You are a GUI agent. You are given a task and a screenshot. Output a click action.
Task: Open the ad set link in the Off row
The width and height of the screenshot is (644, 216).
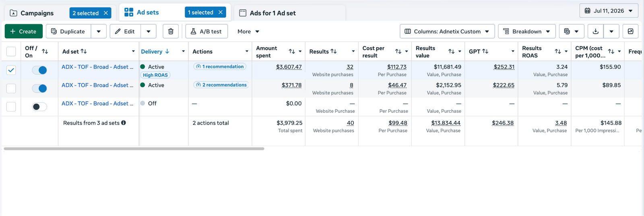97,104
